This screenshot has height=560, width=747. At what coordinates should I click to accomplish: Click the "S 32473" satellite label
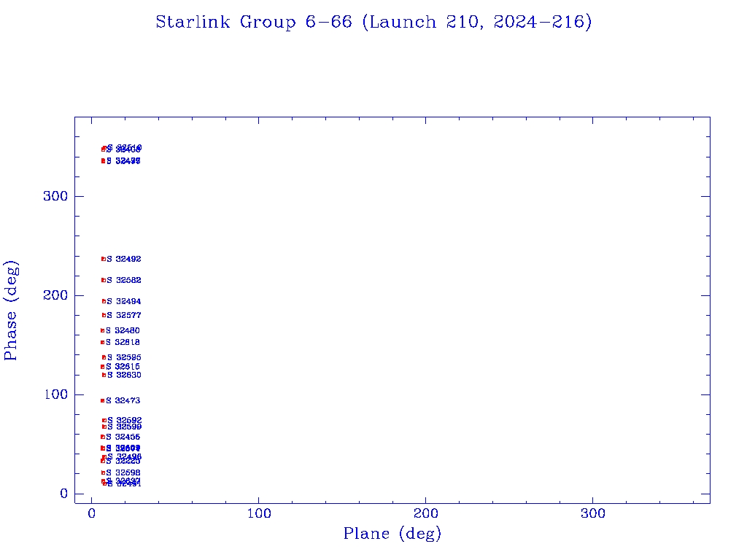coord(123,401)
